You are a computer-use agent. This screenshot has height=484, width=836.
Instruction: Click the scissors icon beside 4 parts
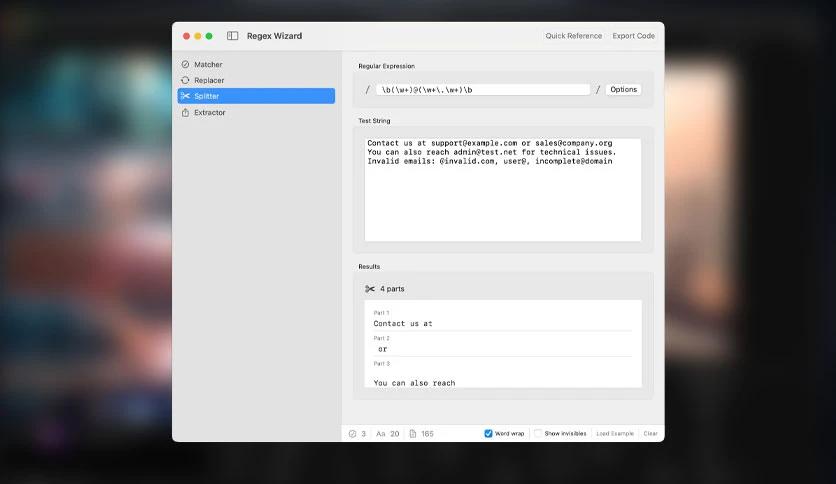point(370,289)
